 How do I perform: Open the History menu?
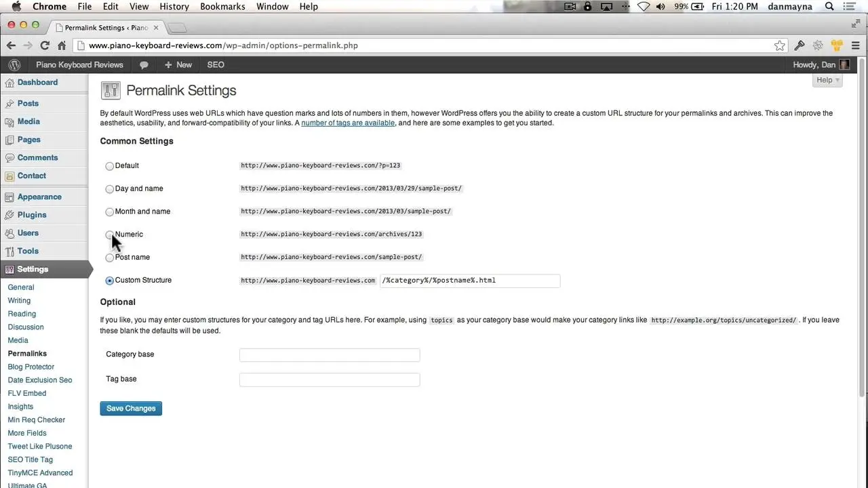tap(174, 7)
